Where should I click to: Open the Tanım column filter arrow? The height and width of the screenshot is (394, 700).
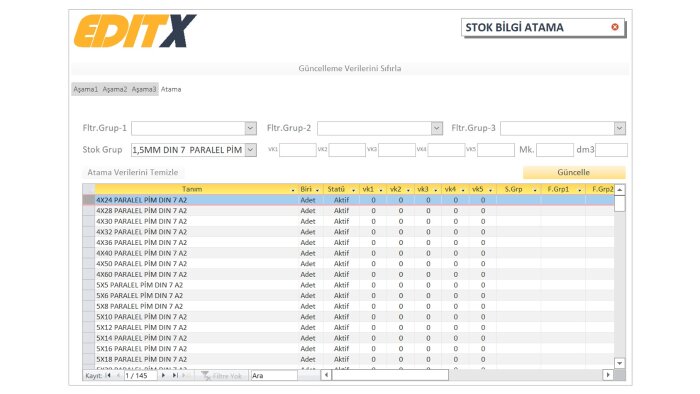[293, 190]
